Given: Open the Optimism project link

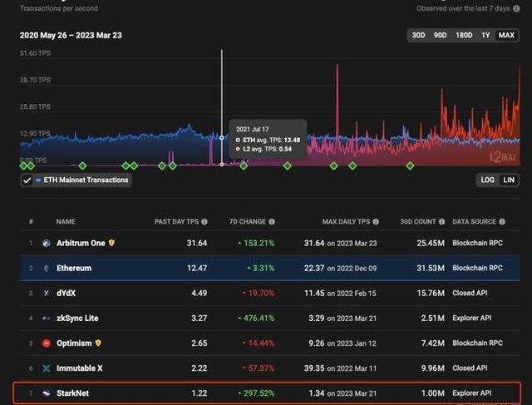Looking at the screenshot, I should pyautogui.click(x=74, y=343).
